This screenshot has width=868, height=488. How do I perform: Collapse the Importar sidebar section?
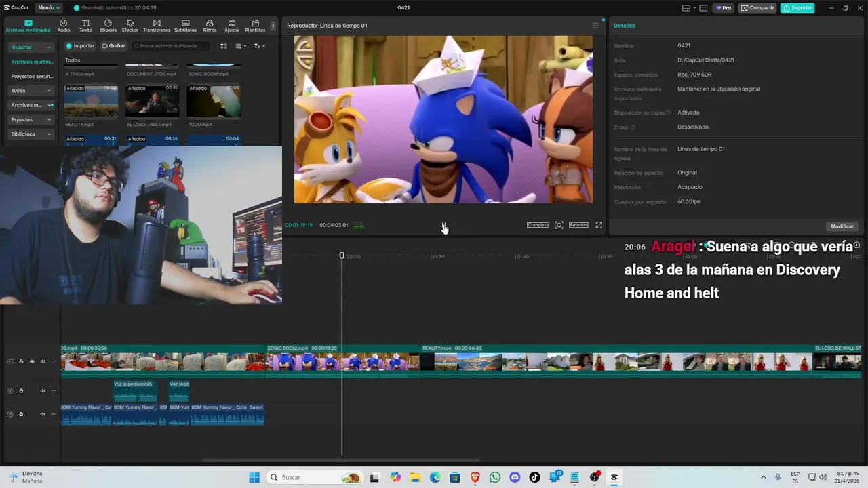31,47
